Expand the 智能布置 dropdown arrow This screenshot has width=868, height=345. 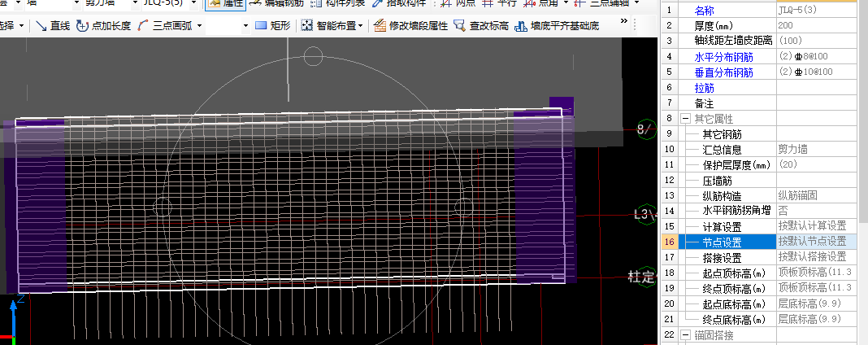[x=360, y=25]
